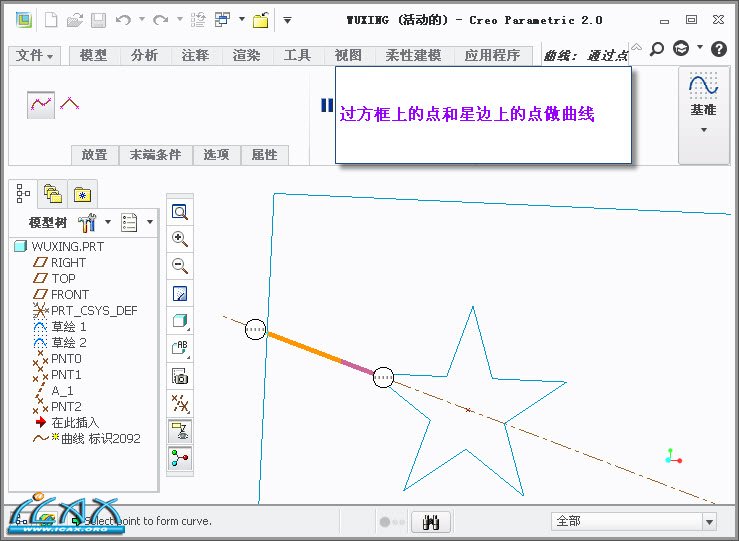This screenshot has width=739, height=541.
Task: Open the 文件 menu
Action: (x=34, y=56)
